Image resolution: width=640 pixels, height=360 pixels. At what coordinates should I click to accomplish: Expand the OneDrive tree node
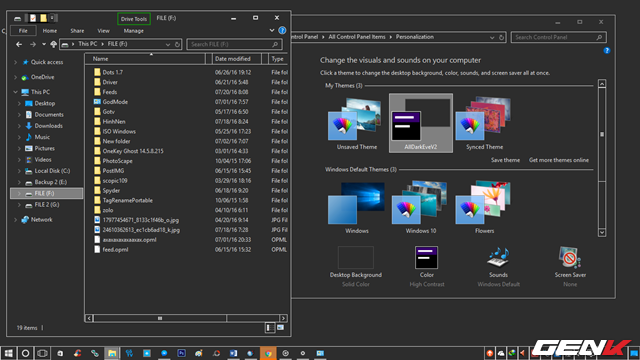tap(16, 77)
